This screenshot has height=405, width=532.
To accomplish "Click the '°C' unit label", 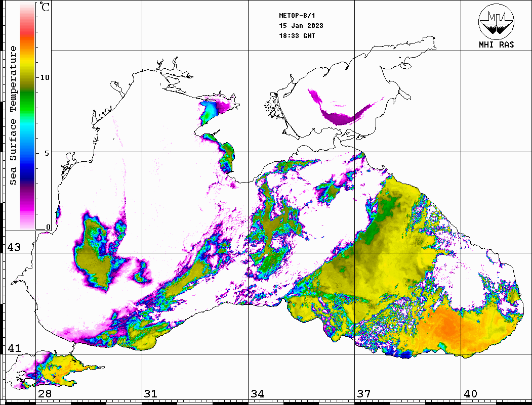I will click(45, 7).
